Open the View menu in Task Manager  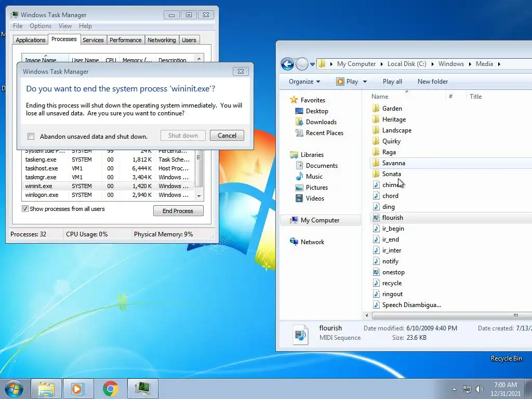pos(65,26)
